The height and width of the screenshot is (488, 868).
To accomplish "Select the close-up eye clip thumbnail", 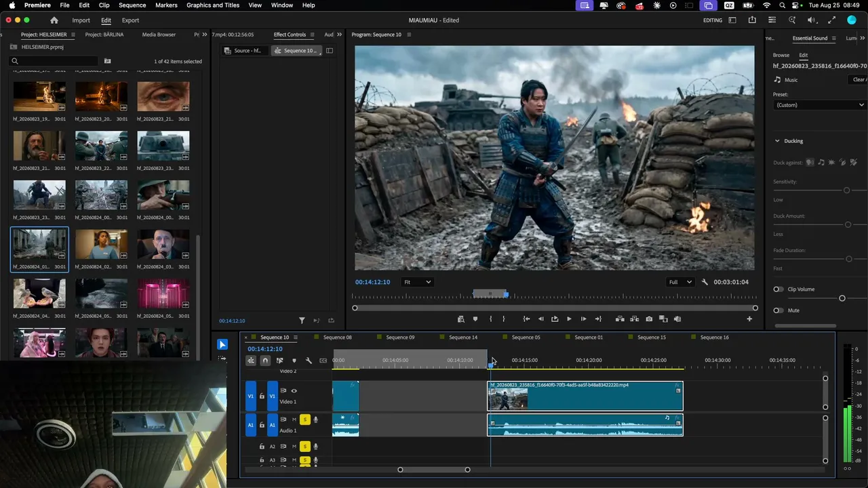I will coord(163,97).
